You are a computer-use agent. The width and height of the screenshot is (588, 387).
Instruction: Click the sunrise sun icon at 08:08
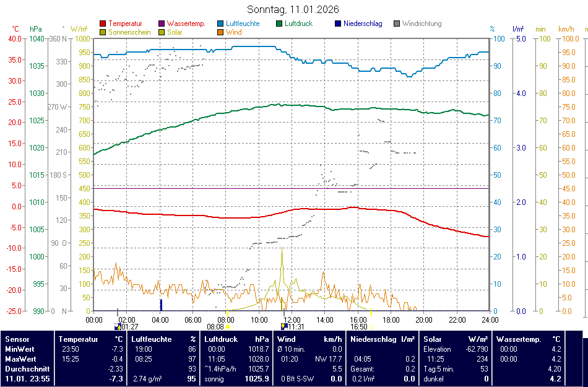(x=228, y=326)
